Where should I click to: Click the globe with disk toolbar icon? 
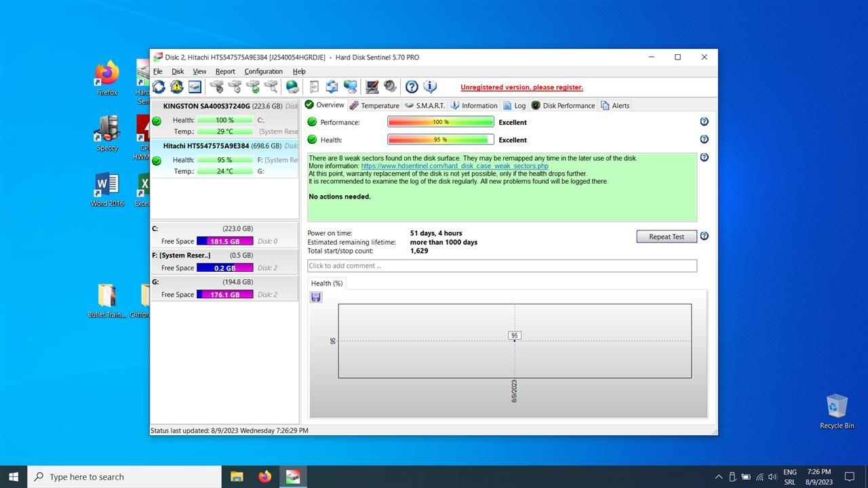click(x=292, y=87)
